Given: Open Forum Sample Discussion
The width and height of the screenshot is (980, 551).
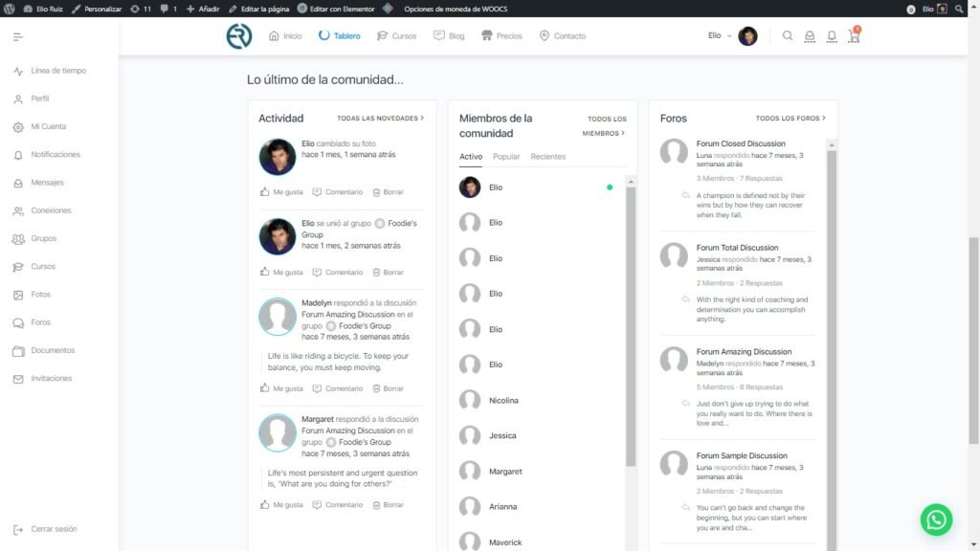Looking at the screenshot, I should tap(742, 456).
